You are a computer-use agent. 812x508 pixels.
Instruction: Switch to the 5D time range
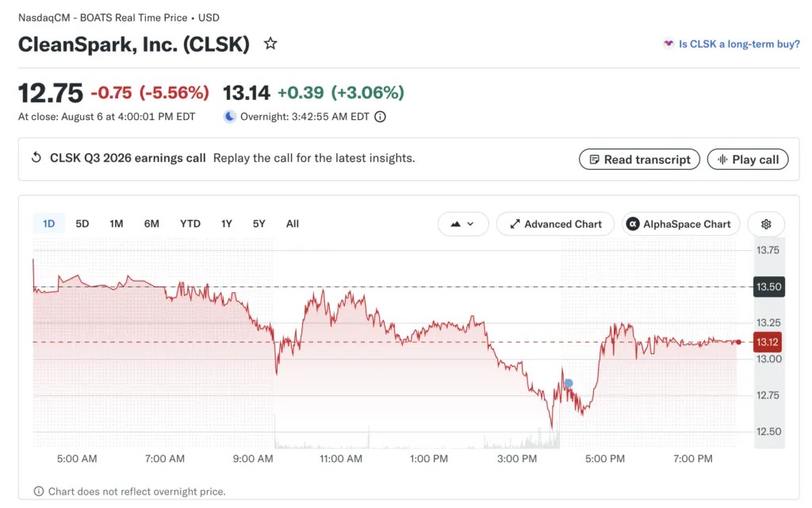(x=82, y=223)
